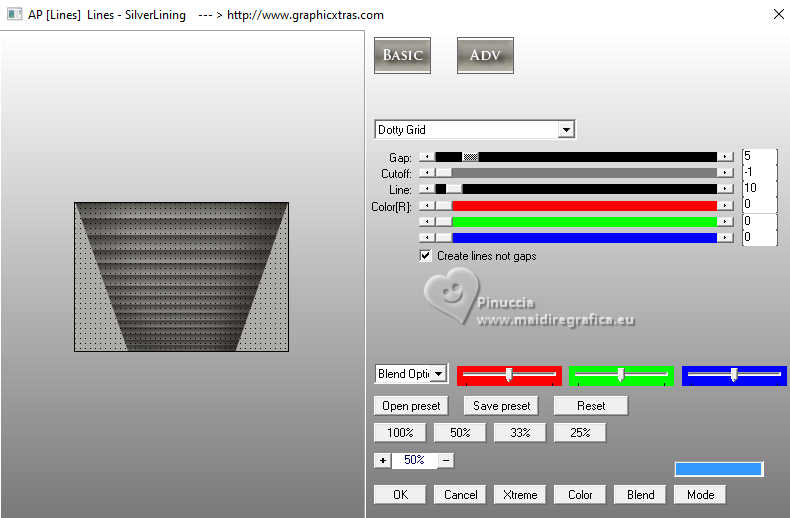Viewport: 790px width, 518px height.
Task: Click the Gap slider track
Action: 576,157
